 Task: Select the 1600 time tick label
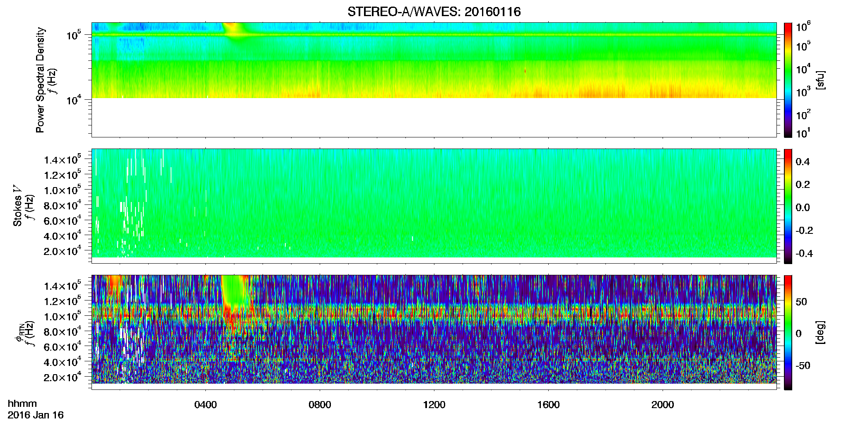[548, 405]
